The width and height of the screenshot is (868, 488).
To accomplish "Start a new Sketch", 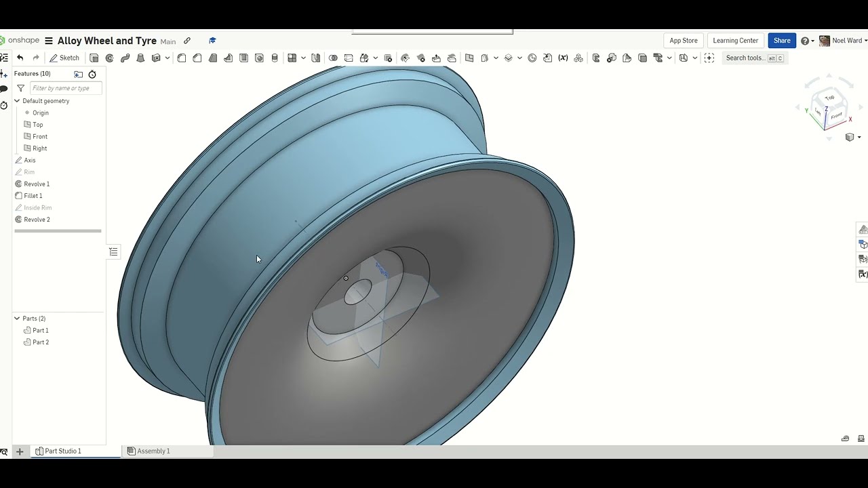I will pyautogui.click(x=64, y=58).
